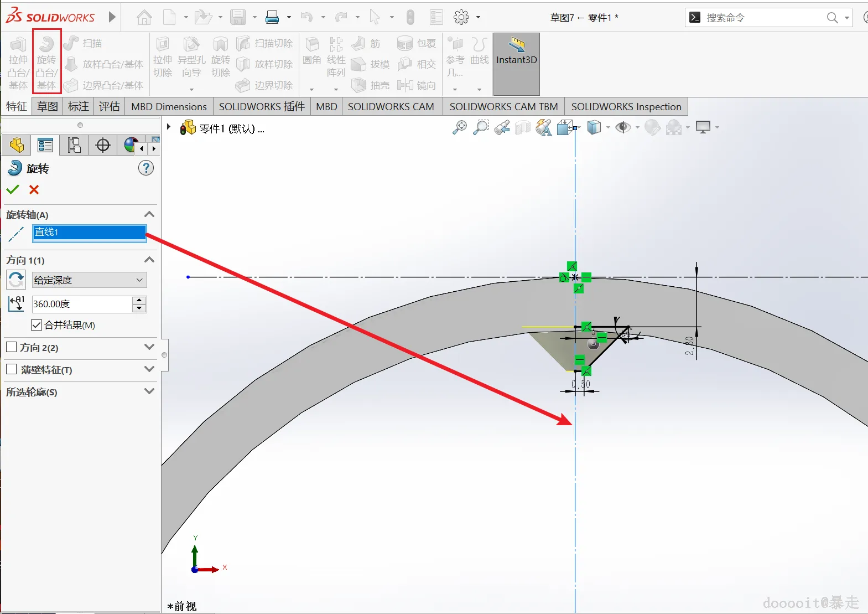Open the Options gear icon
Screen dimensions: 868x614
click(461, 18)
